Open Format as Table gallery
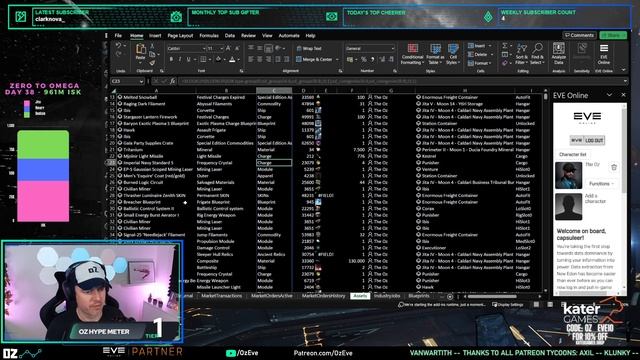The width and height of the screenshot is (640, 360). coord(436,54)
